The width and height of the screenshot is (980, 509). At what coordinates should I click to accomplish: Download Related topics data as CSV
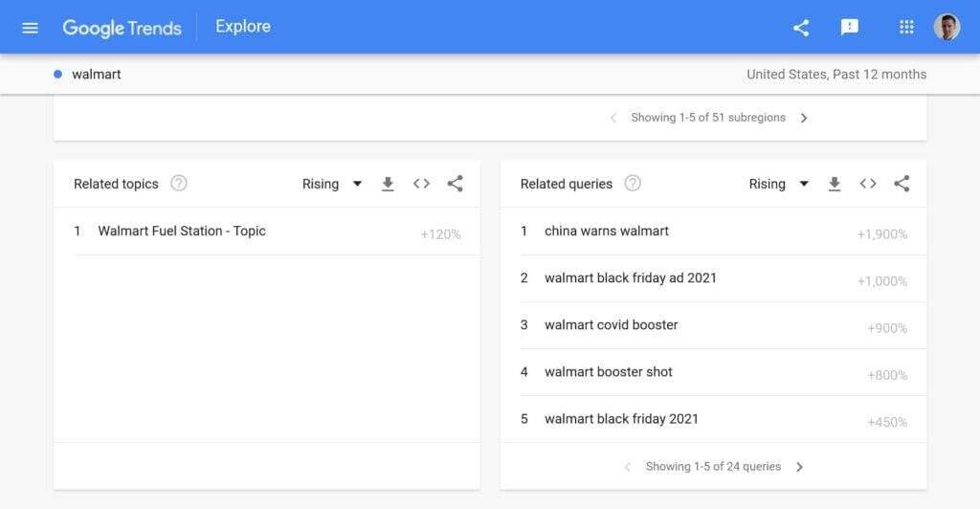(x=388, y=184)
